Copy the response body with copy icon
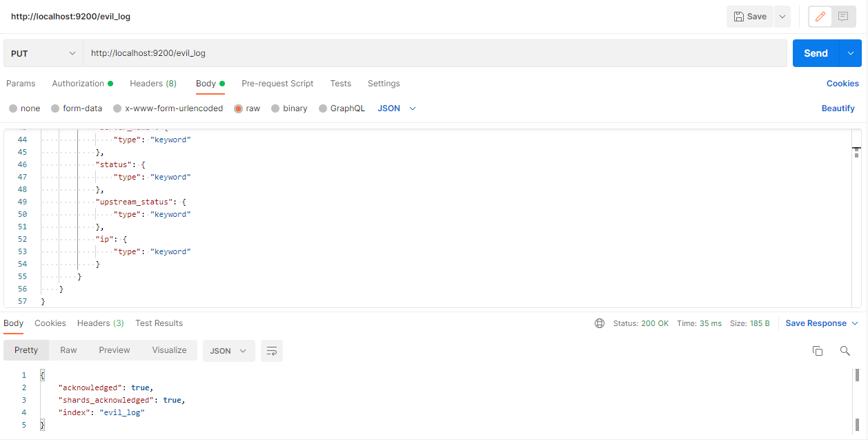This screenshot has height=440, width=868. pos(818,351)
